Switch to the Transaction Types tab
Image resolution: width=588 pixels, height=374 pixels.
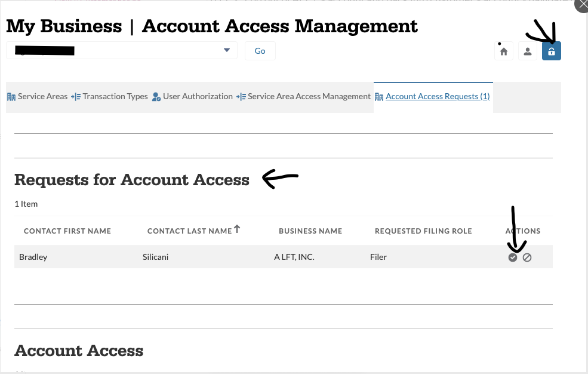(109, 97)
